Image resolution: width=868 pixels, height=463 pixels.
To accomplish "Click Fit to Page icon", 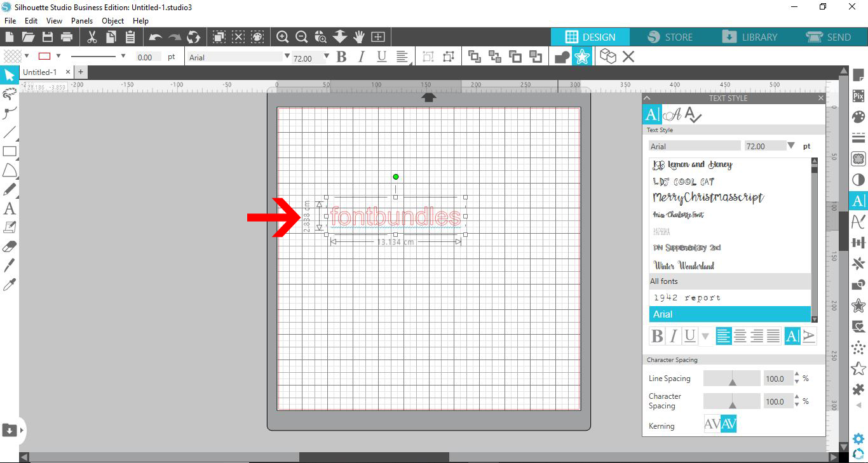I will (x=378, y=37).
